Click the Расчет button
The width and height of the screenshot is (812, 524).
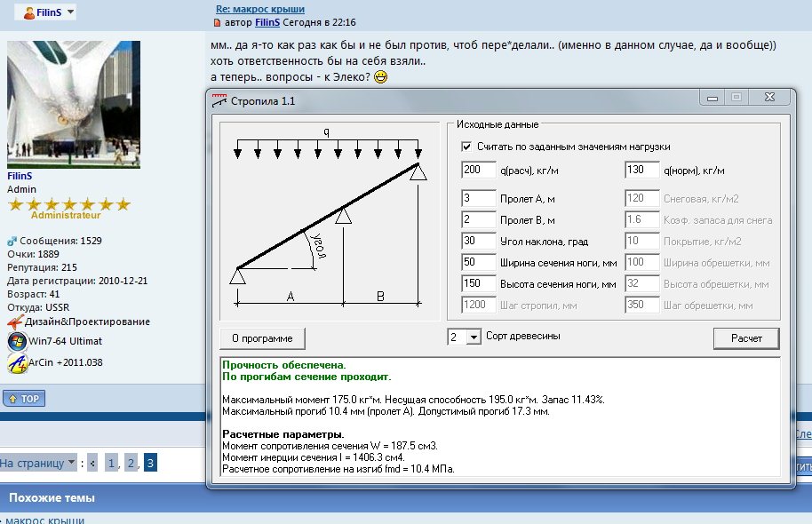click(x=746, y=338)
